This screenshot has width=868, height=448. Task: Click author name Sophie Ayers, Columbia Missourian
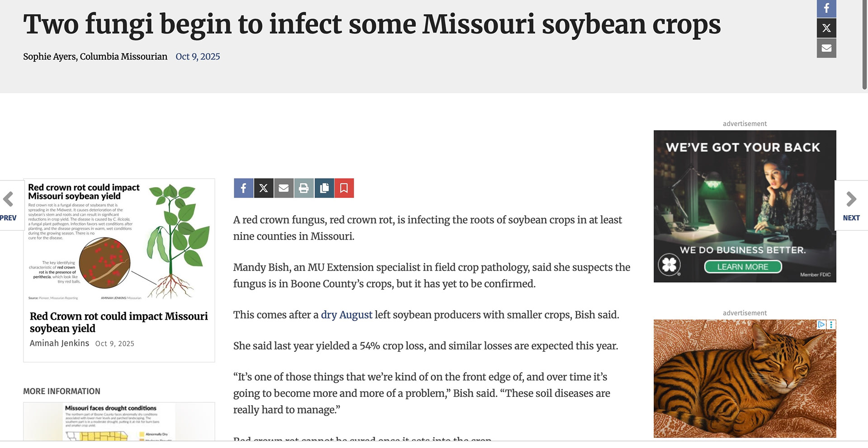95,57
